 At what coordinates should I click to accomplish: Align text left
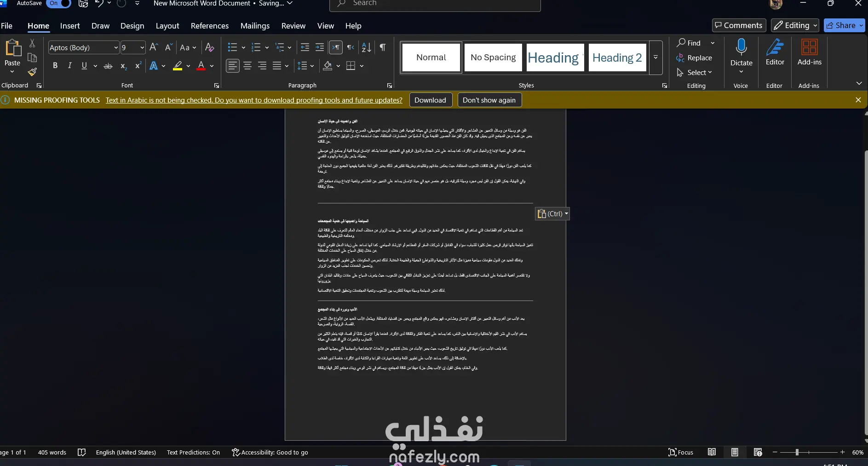[x=233, y=66]
